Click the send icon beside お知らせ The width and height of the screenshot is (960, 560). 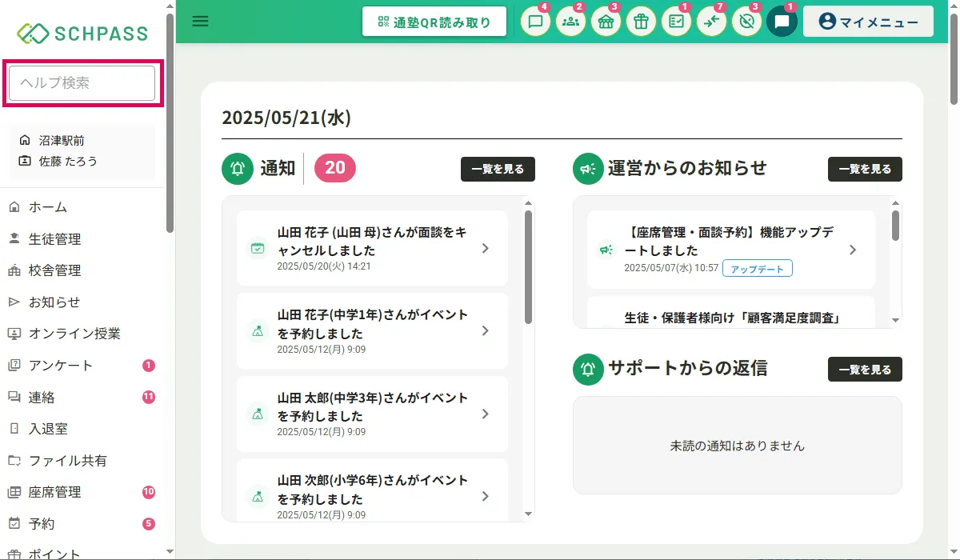[x=14, y=302]
